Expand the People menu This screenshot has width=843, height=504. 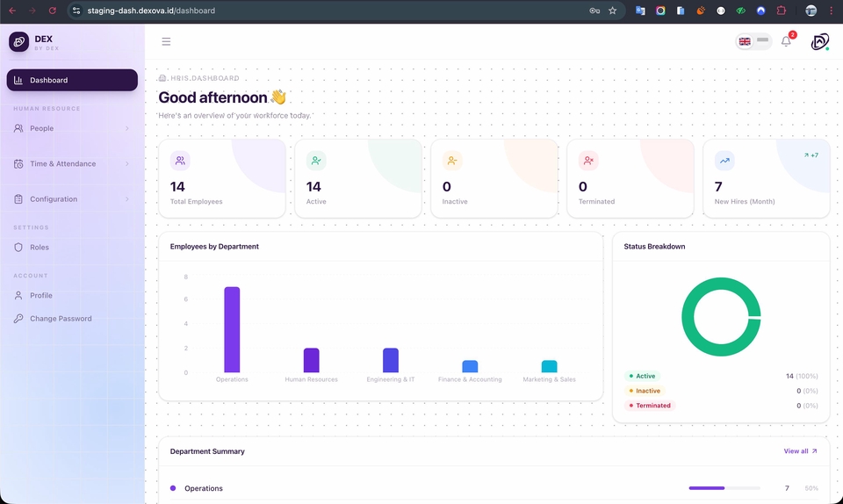[x=72, y=128]
